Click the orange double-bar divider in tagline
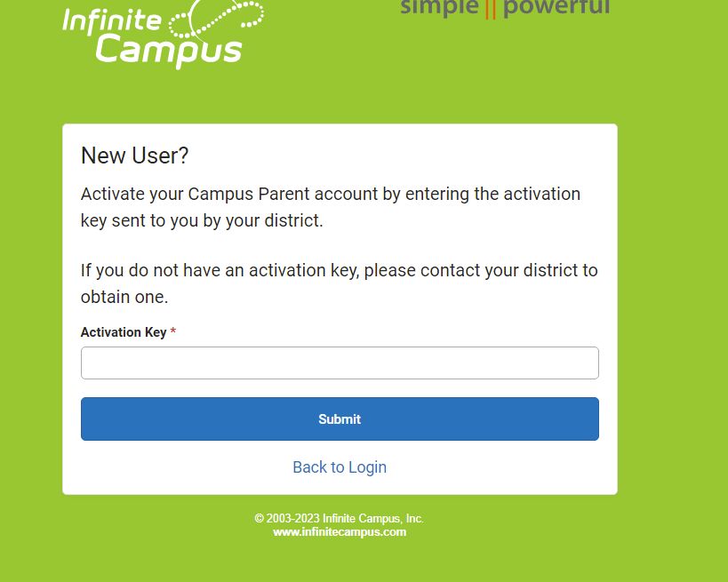The height and width of the screenshot is (582, 728). [491, 8]
